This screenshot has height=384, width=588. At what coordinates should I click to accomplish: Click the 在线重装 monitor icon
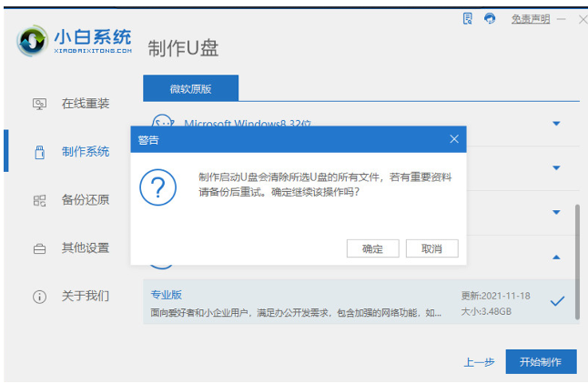click(39, 104)
